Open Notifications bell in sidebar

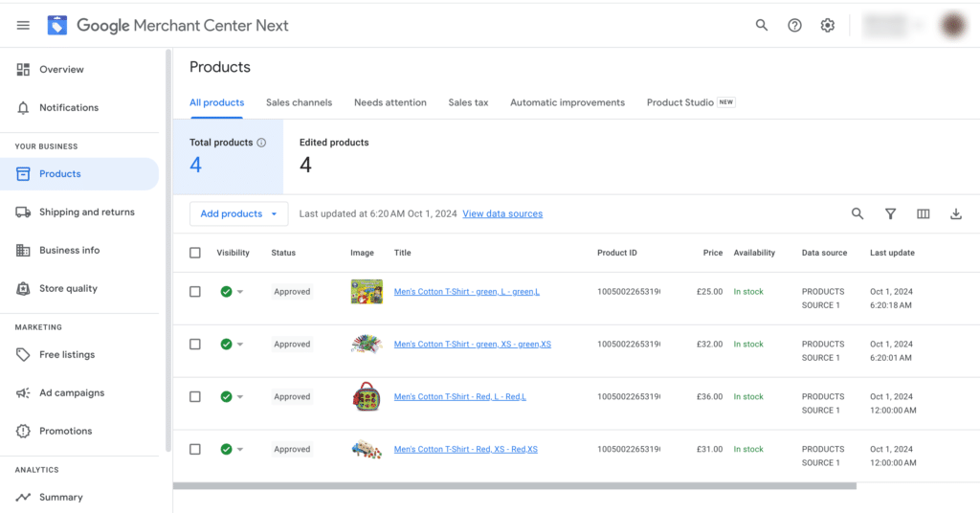69,107
